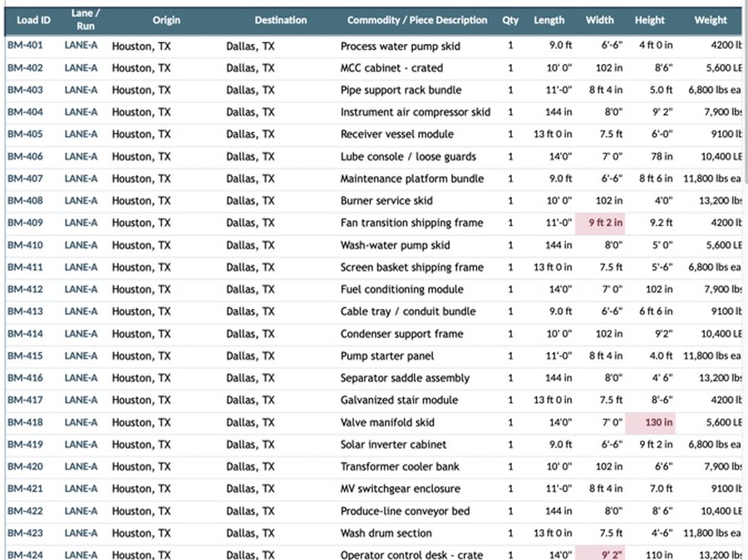Open load BM-415 link

(25, 356)
